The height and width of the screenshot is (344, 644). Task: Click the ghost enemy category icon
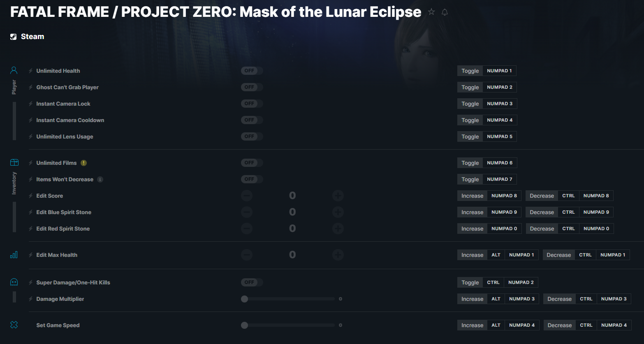tap(14, 282)
